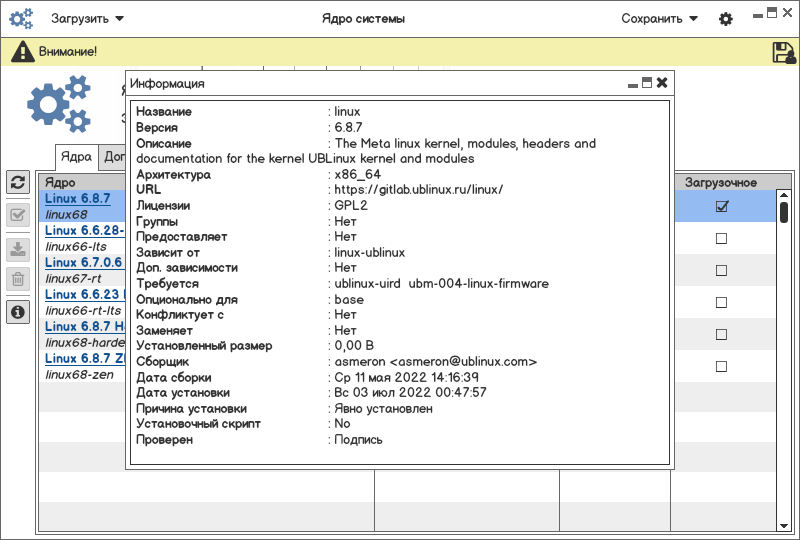Enable bootable checkbox for linux68-zen row
Screen dimensions: 800x540
pyautogui.click(x=721, y=367)
